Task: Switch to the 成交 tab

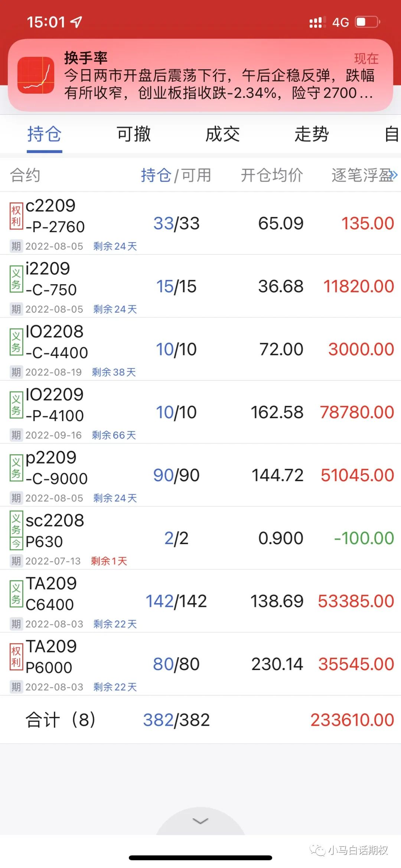Action: [223, 134]
